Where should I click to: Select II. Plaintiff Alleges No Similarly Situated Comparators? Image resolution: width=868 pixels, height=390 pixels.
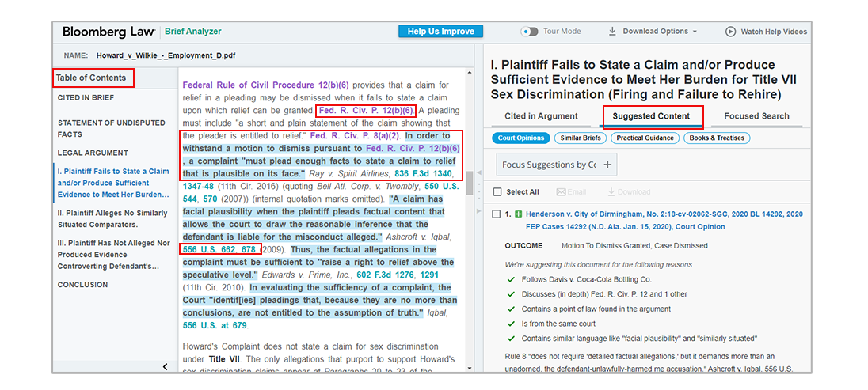[112, 218]
